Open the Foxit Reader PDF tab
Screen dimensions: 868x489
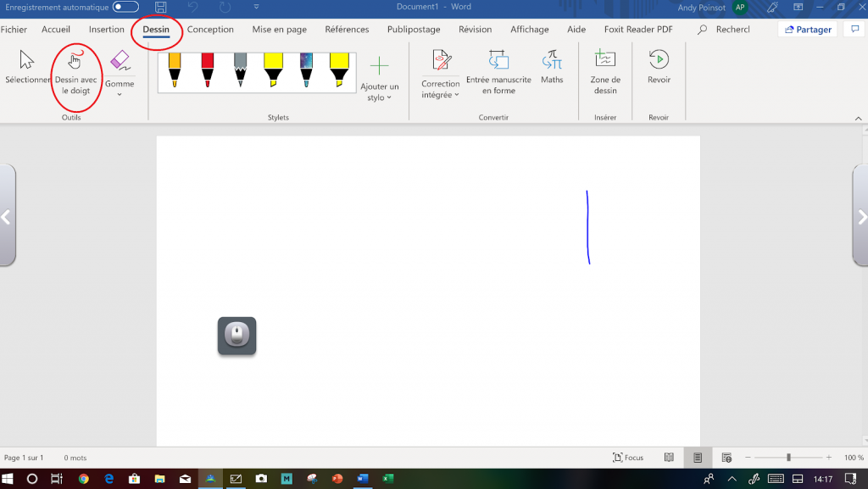tap(638, 30)
